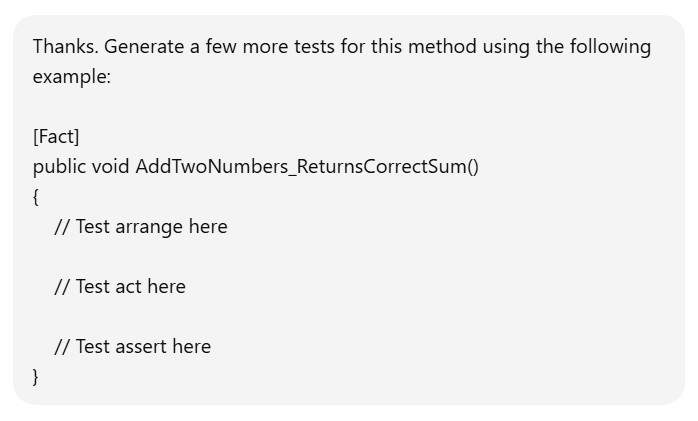Click the "// Test arrange here" comment
The width and height of the screenshot is (698, 421).
pyautogui.click(x=141, y=227)
